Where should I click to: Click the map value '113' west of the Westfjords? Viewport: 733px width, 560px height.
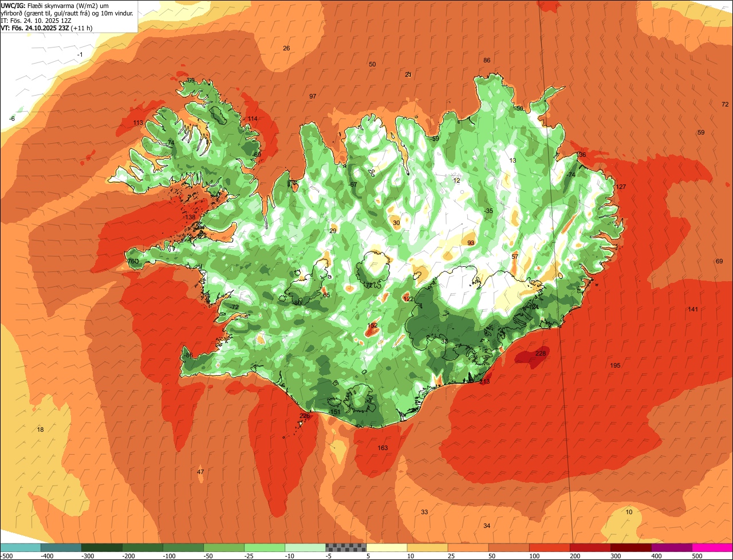click(138, 123)
